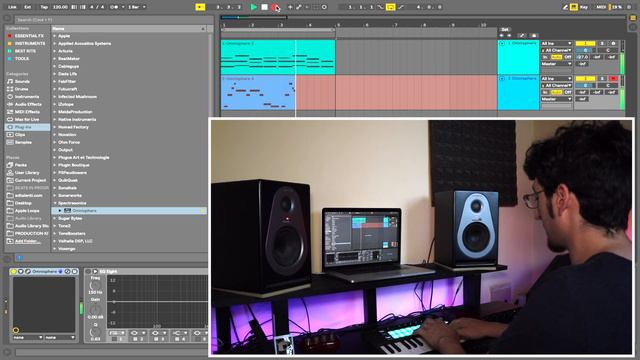Open Current Project in Places

pyautogui.click(x=30, y=180)
